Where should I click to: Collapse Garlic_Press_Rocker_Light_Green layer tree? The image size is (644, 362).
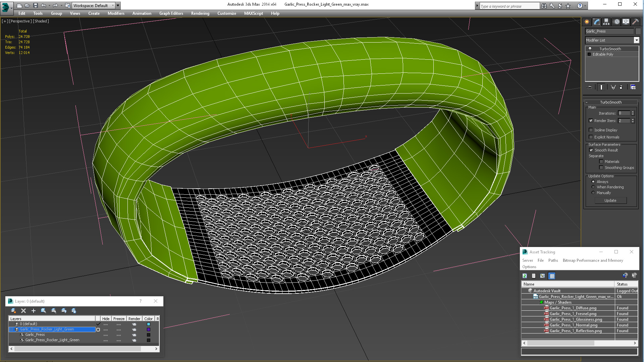click(x=11, y=329)
